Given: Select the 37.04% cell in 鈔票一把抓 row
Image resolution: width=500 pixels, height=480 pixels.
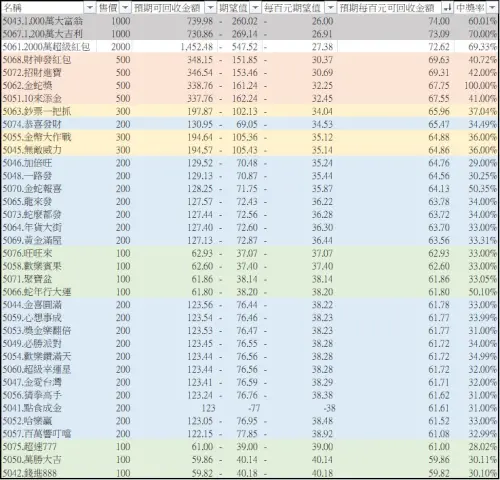Looking at the screenshot, I should [476, 111].
